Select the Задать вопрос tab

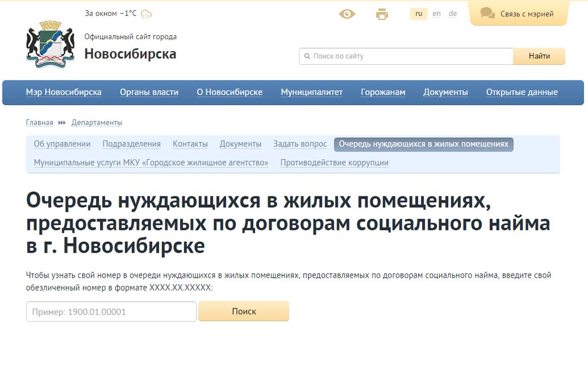(300, 144)
